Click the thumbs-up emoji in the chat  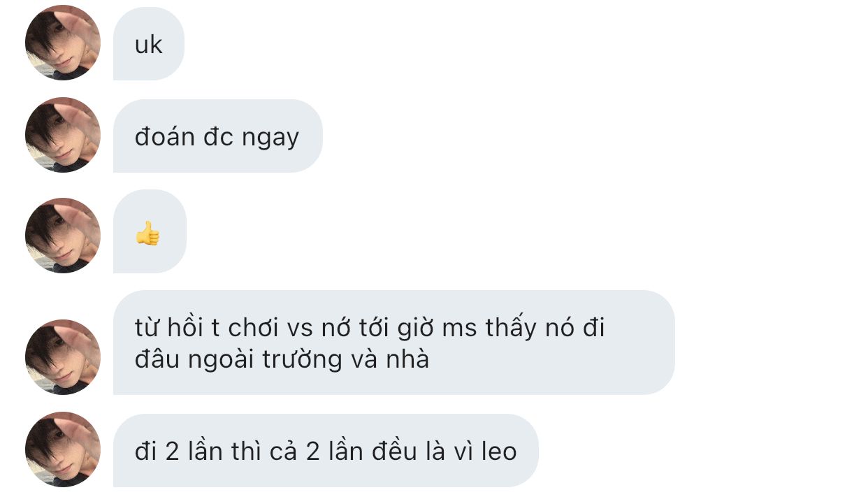point(147,233)
